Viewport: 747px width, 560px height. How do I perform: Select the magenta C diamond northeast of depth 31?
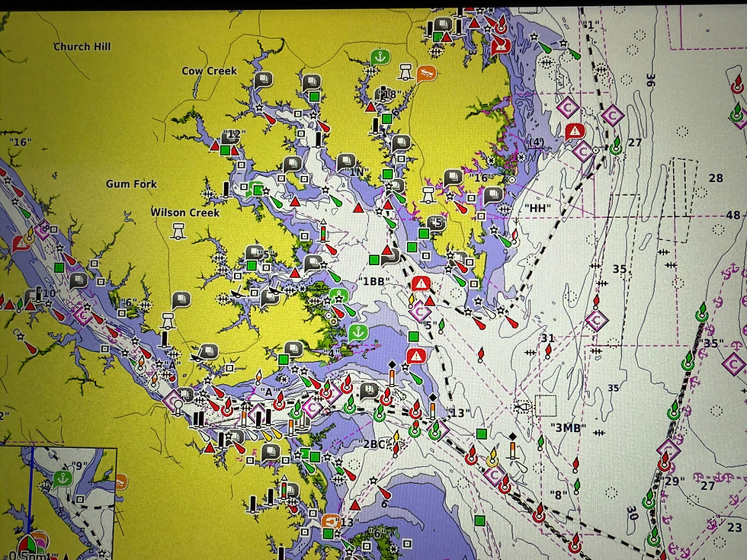point(596,321)
